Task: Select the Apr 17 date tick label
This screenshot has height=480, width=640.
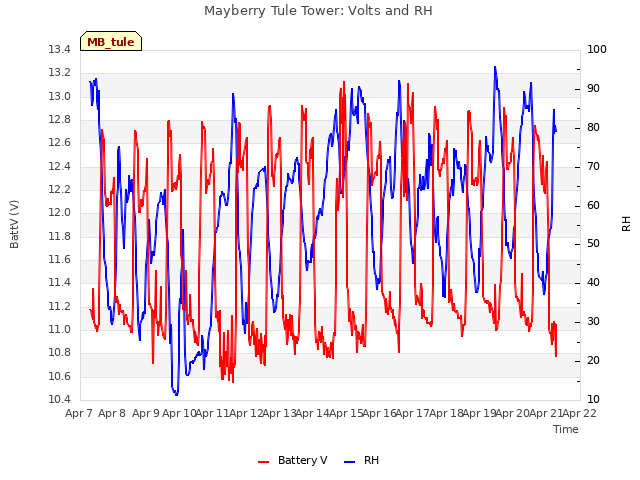Action: click(413, 413)
